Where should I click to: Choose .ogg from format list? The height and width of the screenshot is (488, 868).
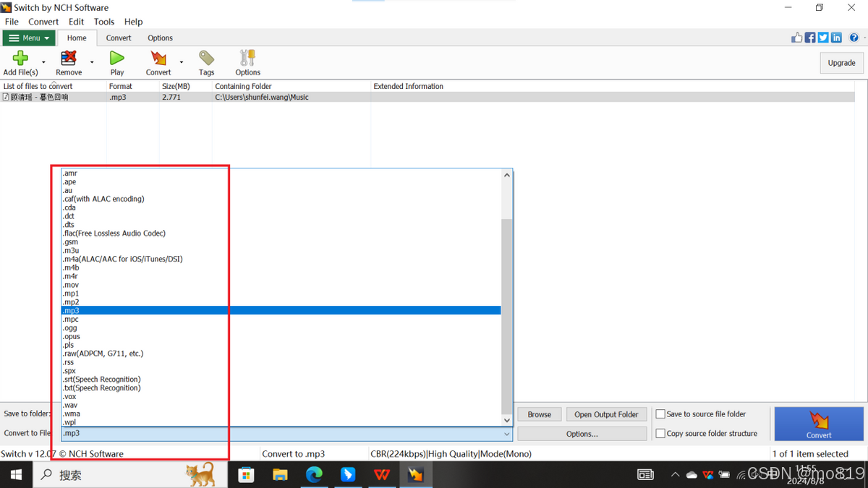tap(281, 328)
